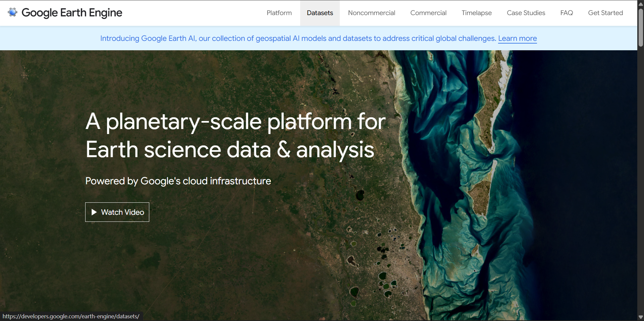Click the scrollbar up arrow
The width and height of the screenshot is (644, 321).
tap(641, 4)
